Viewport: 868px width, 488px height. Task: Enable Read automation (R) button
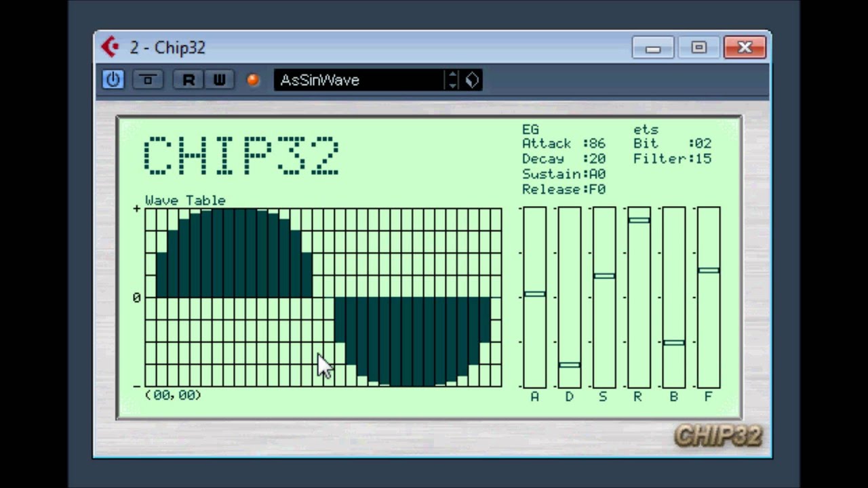pyautogui.click(x=188, y=80)
